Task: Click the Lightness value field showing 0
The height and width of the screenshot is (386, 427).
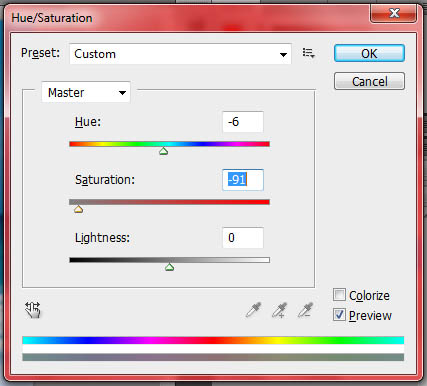Action: 243,238
